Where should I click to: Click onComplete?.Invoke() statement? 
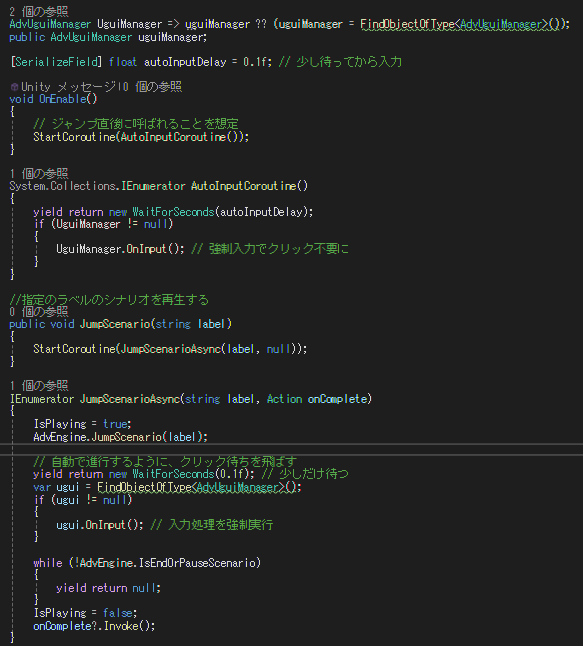tap(94, 626)
